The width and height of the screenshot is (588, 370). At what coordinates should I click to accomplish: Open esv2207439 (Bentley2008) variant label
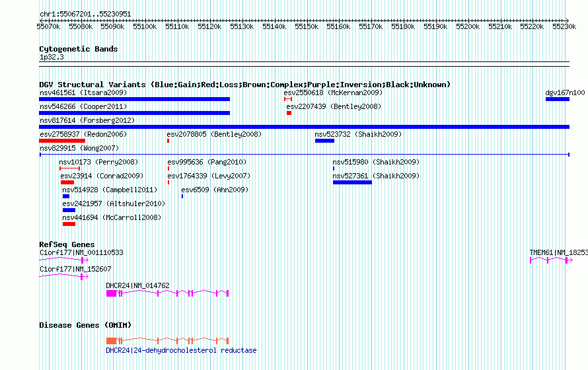point(334,106)
